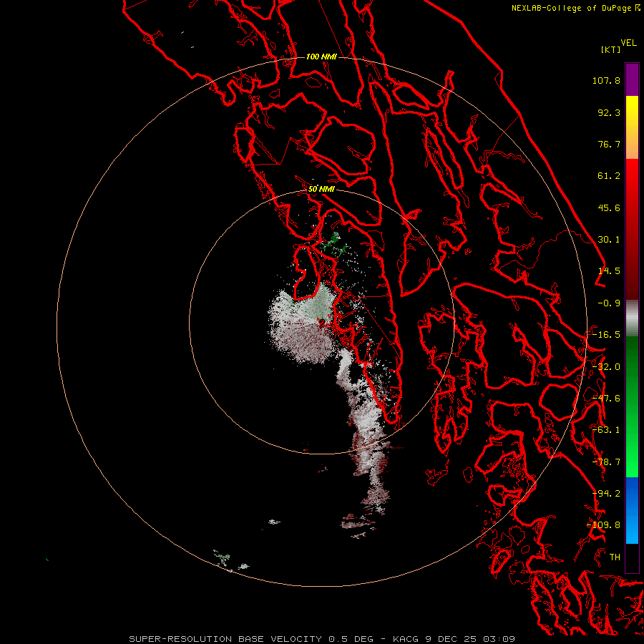Select the 92.3 legend value
The height and width of the screenshot is (644, 644).
pos(609,112)
